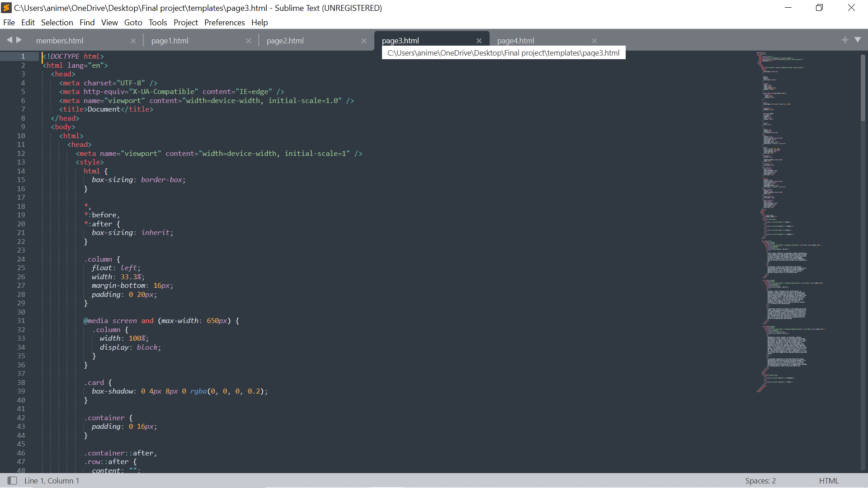Switch to the page4.html tab
The image size is (868, 488).
point(515,41)
